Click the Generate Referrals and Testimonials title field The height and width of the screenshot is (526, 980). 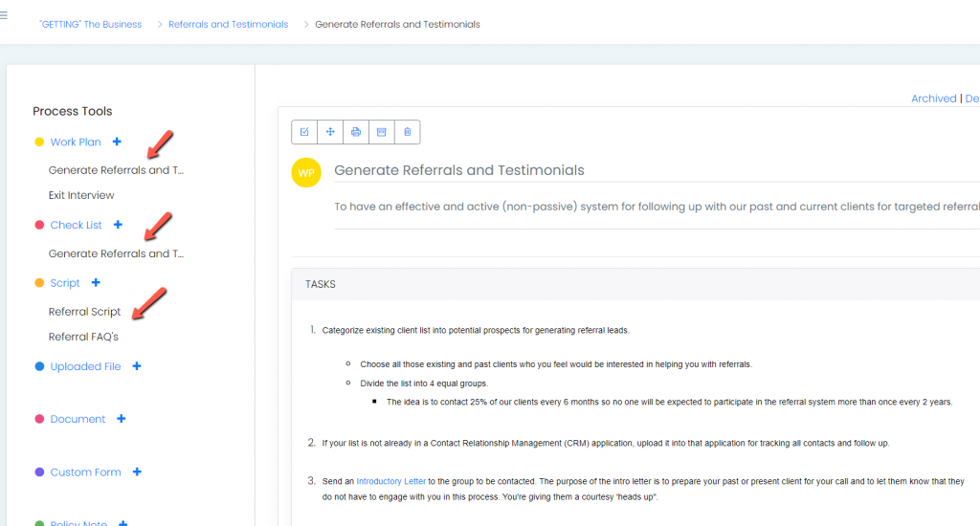coord(459,170)
